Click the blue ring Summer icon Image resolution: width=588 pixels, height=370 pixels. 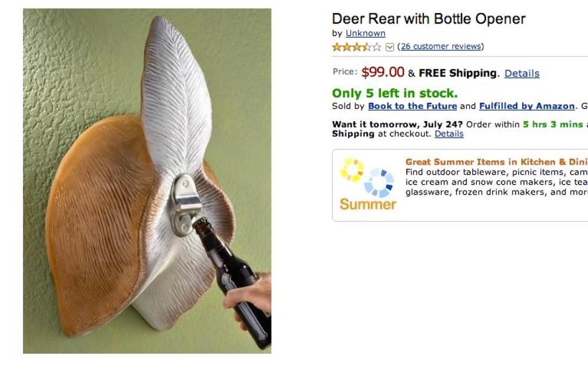[378, 183]
